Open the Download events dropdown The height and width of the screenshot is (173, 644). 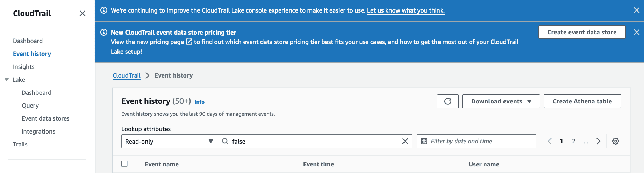(x=501, y=101)
